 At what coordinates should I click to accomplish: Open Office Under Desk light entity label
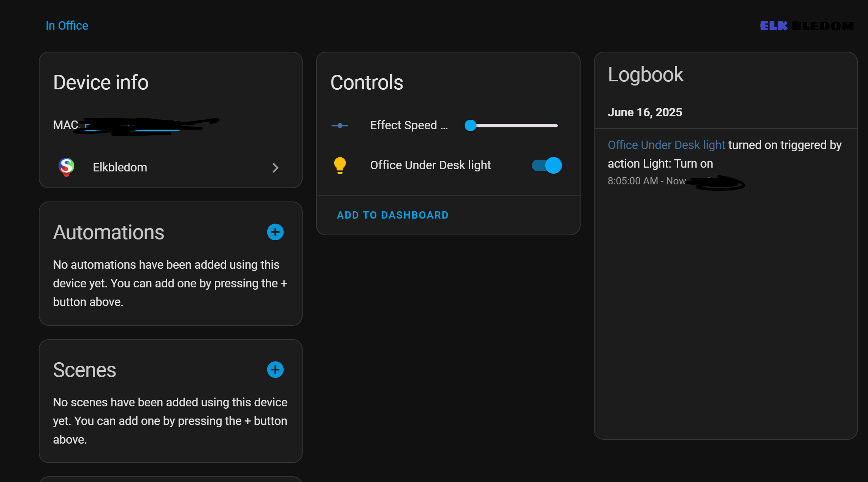430,165
